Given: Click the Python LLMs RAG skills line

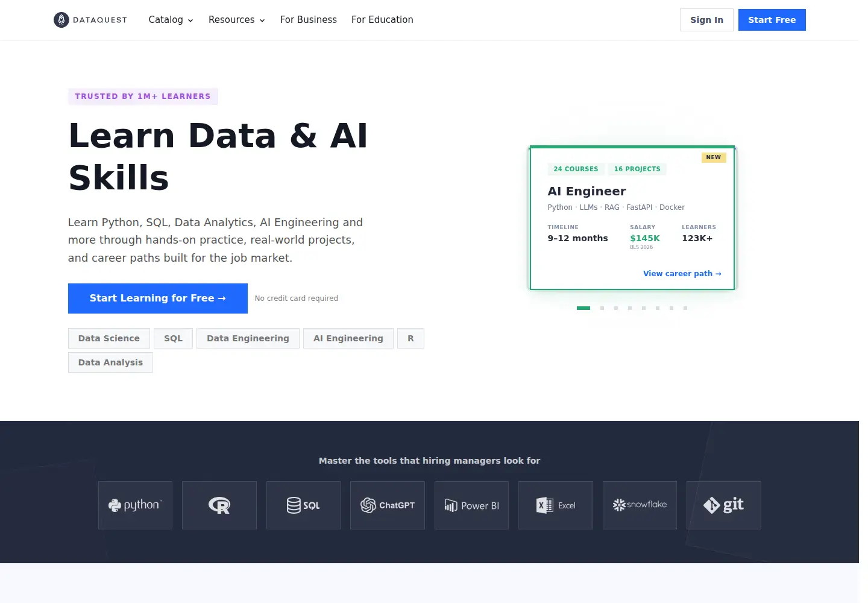Looking at the screenshot, I should [x=616, y=207].
